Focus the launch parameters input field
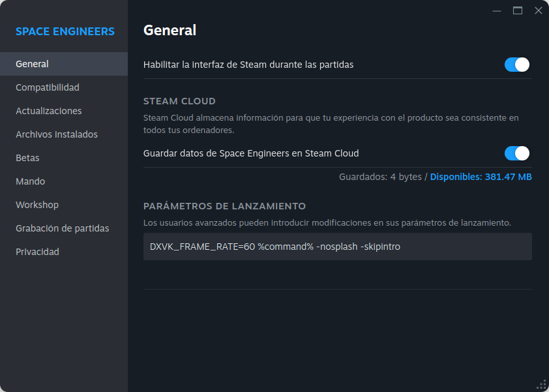The width and height of the screenshot is (549, 392). [x=338, y=247]
